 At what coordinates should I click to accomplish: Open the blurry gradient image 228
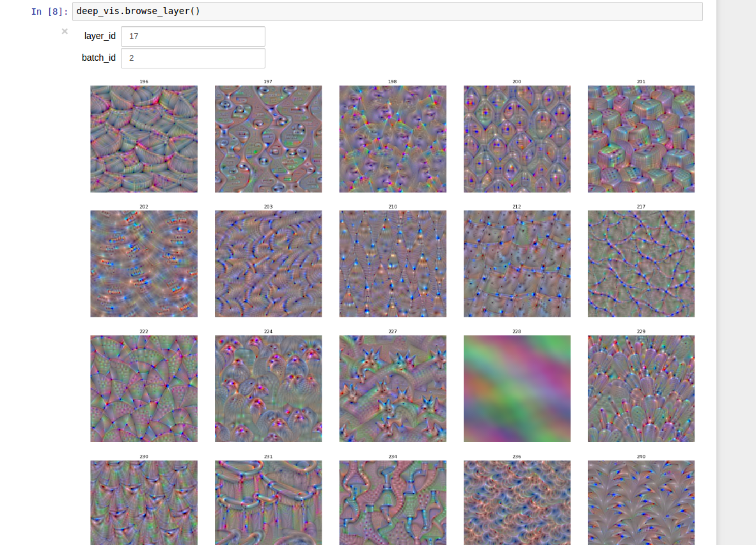pos(517,389)
